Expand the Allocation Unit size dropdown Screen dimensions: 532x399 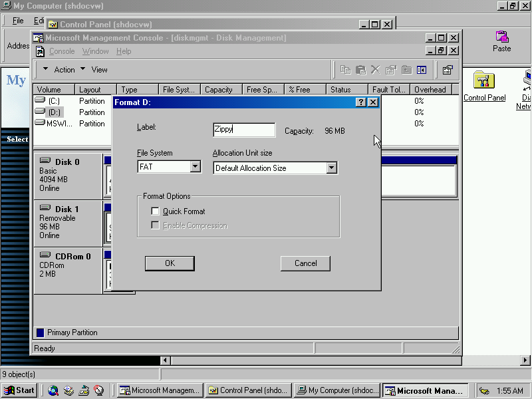point(332,168)
